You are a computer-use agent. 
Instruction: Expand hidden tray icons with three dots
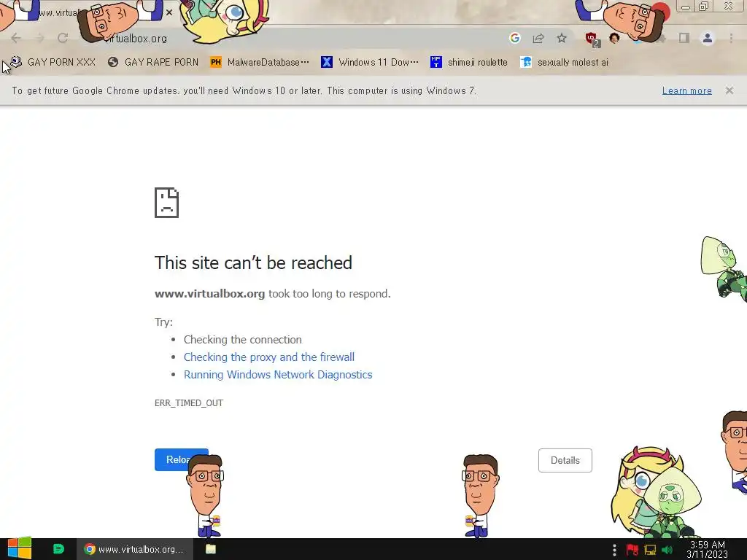[614, 550]
